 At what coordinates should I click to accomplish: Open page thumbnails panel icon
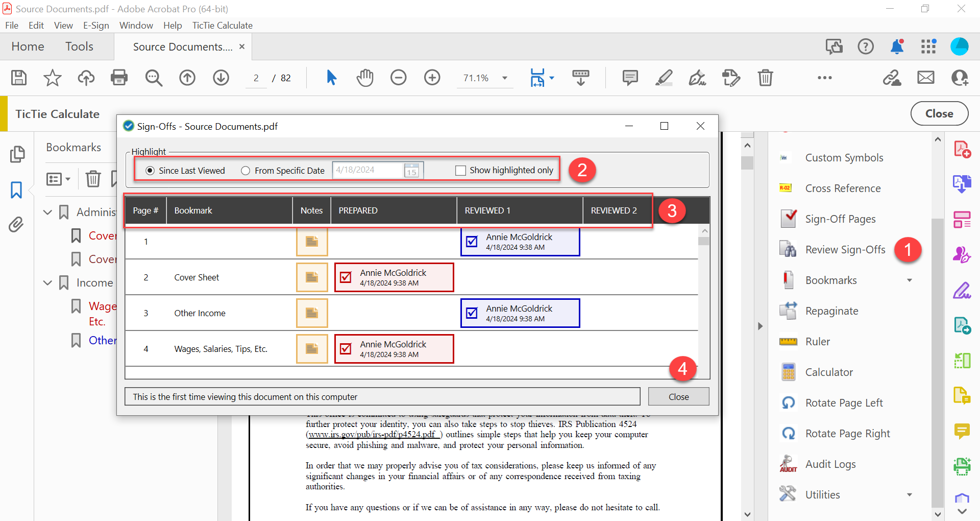point(17,154)
